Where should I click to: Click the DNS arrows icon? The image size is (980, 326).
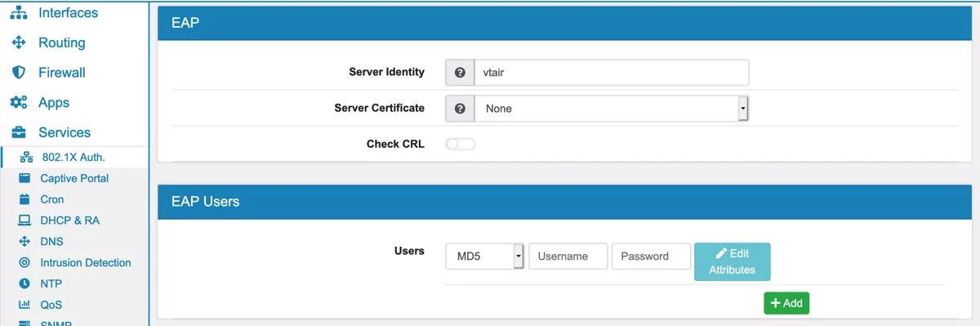tap(24, 242)
